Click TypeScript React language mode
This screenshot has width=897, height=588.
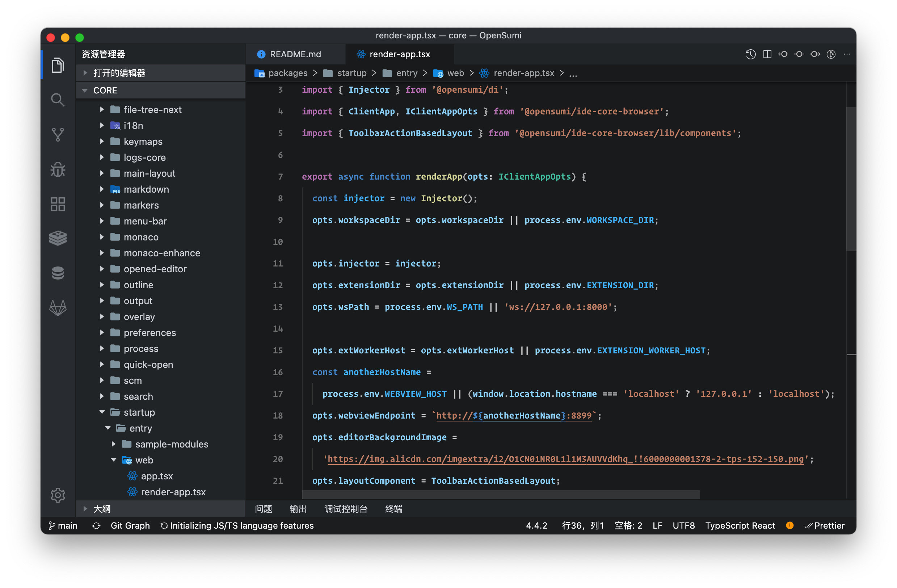[740, 525]
